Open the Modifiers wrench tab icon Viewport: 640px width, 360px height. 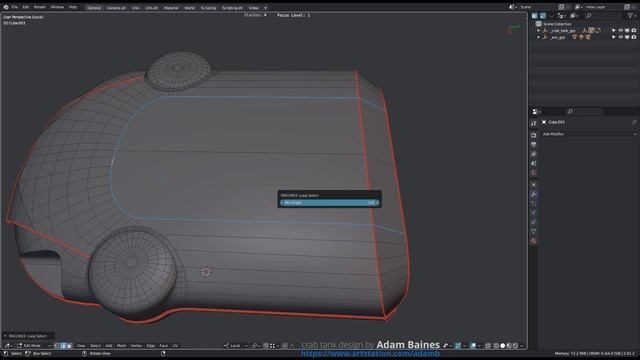pos(533,194)
